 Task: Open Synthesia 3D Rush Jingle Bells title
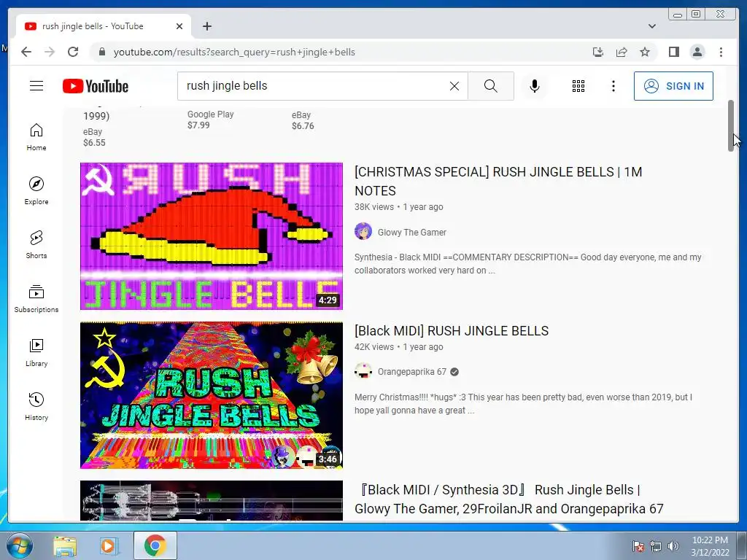[508, 499]
